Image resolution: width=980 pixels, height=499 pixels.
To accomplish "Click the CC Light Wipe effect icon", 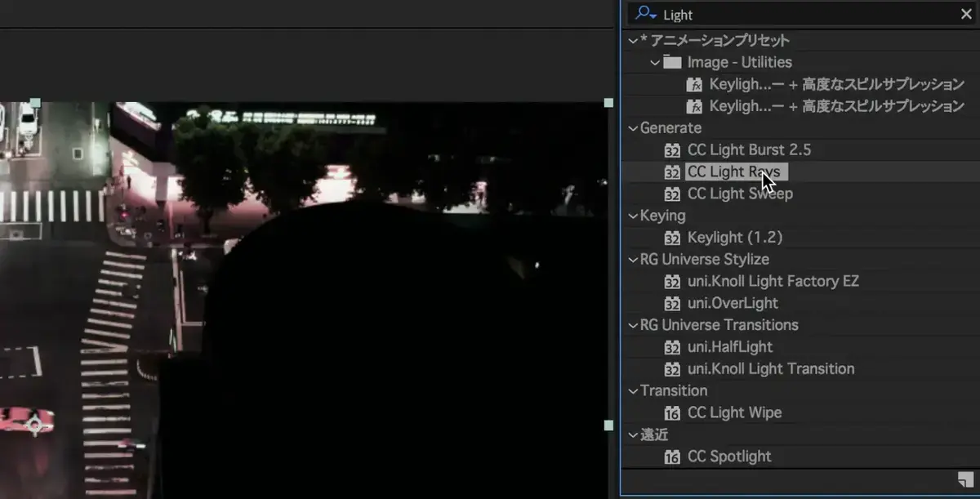I will tap(672, 413).
